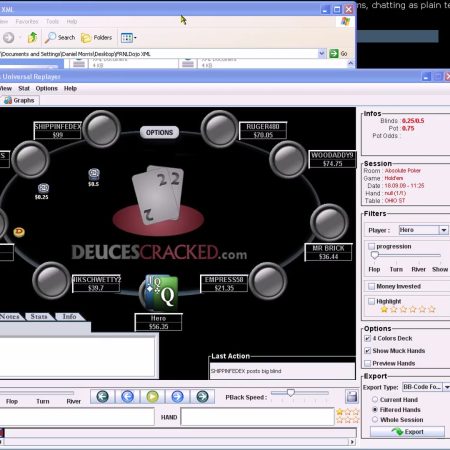
Task: Click the hand rating stars beside HAND field
Action: coord(348,416)
